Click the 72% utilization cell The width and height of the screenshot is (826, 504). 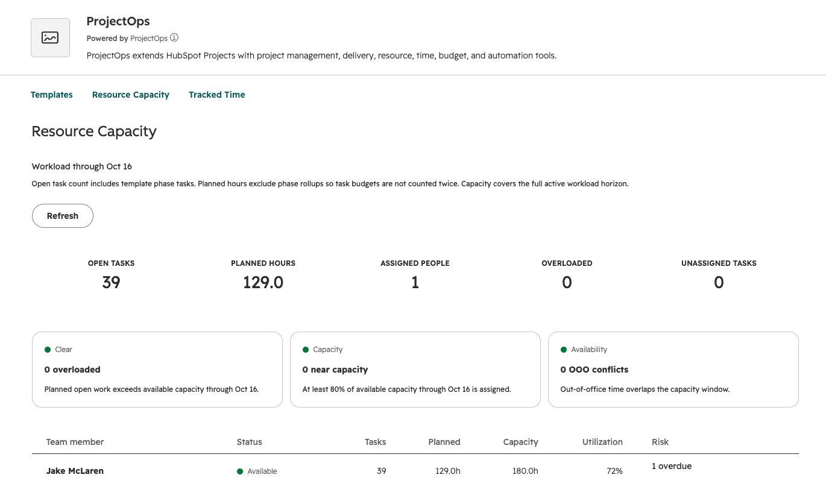(614, 471)
